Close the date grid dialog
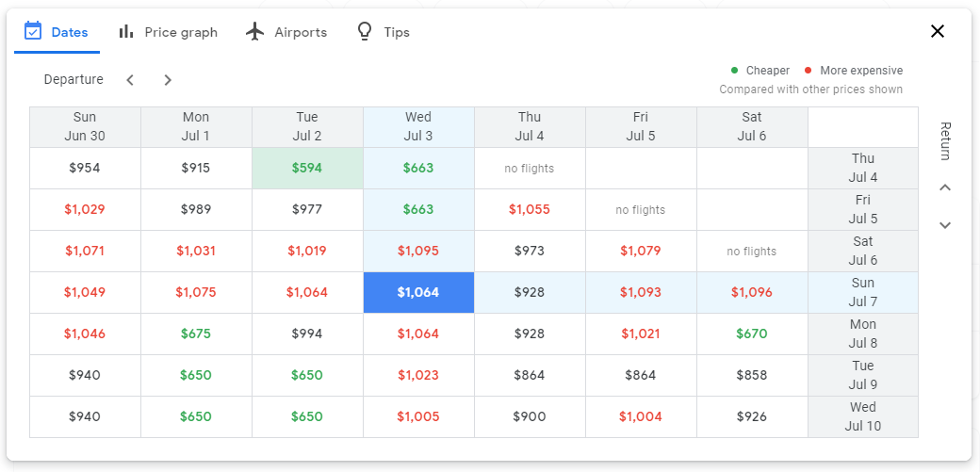Screen dimensions: 980x472 pyautogui.click(x=938, y=31)
